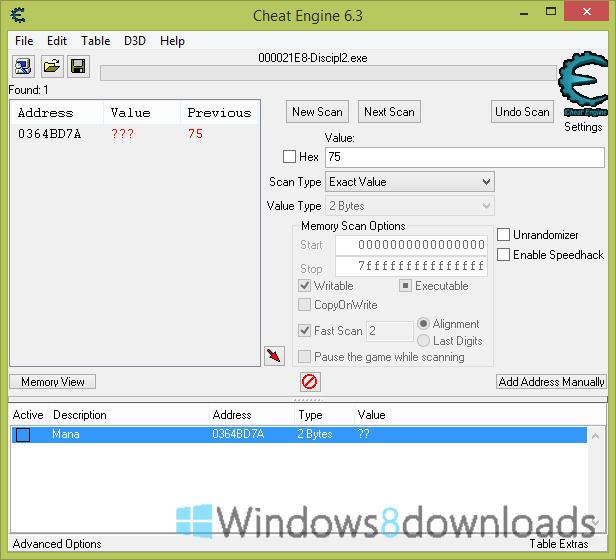616x560 pixels.
Task: Open Advanced Options
Action: [57, 543]
